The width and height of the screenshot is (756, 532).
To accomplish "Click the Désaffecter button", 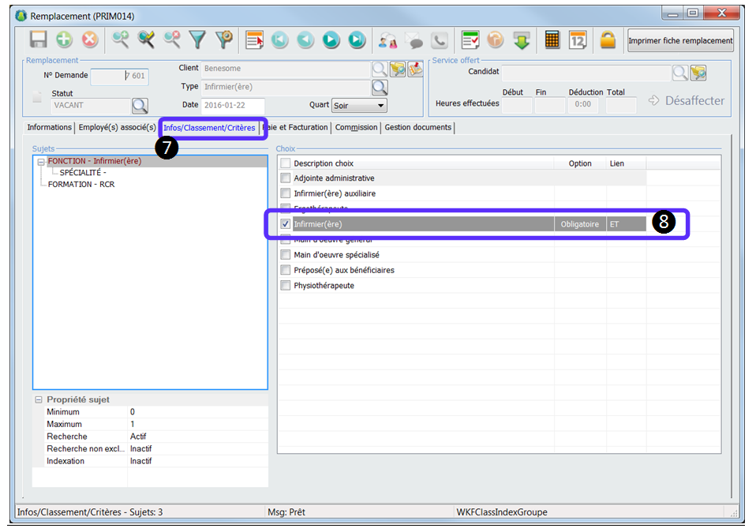I will click(x=686, y=100).
